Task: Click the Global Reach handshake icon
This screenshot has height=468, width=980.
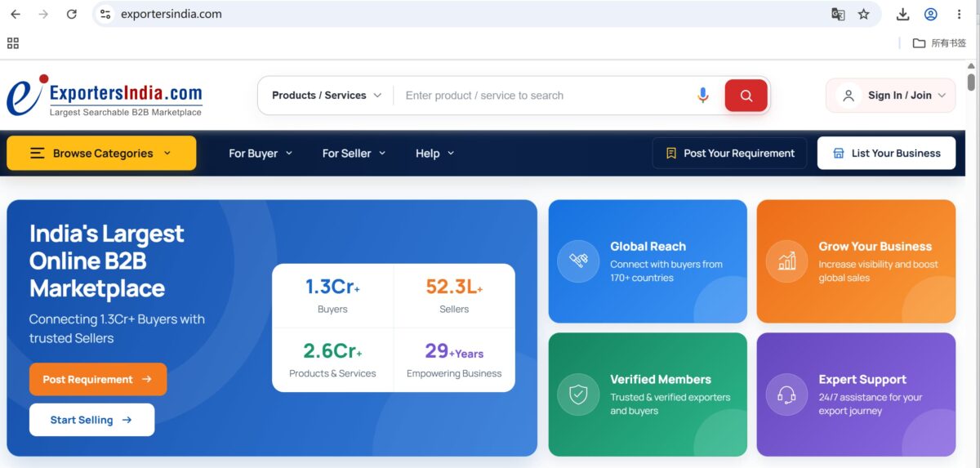Action: [578, 261]
